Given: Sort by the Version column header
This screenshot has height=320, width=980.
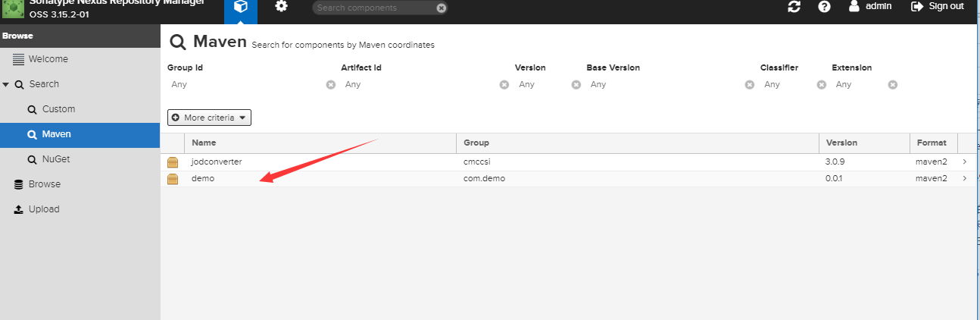Looking at the screenshot, I should [x=864, y=143].
